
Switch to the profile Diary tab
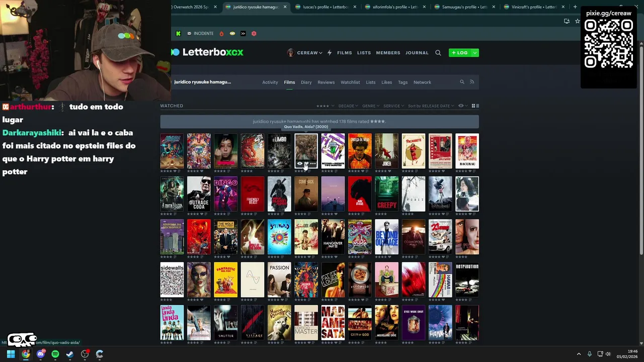[306, 82]
